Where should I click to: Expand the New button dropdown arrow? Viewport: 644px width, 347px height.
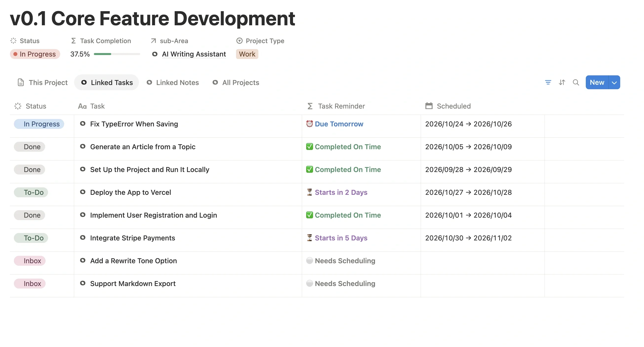click(x=614, y=82)
